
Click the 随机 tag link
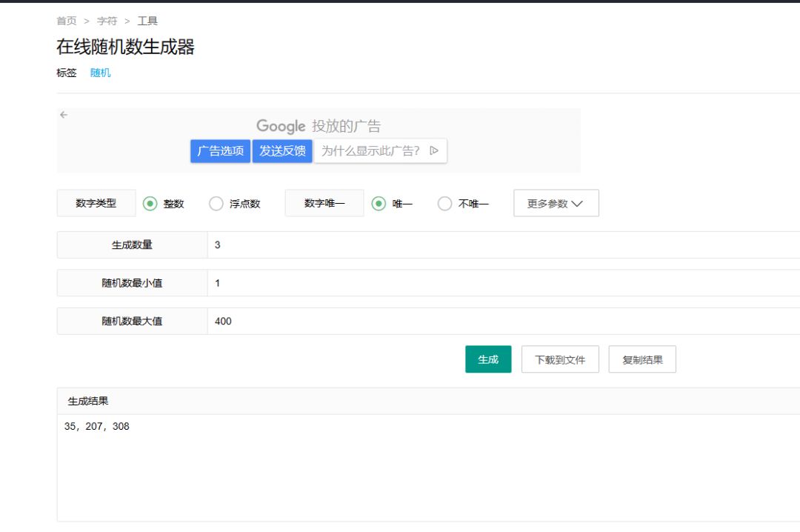100,73
